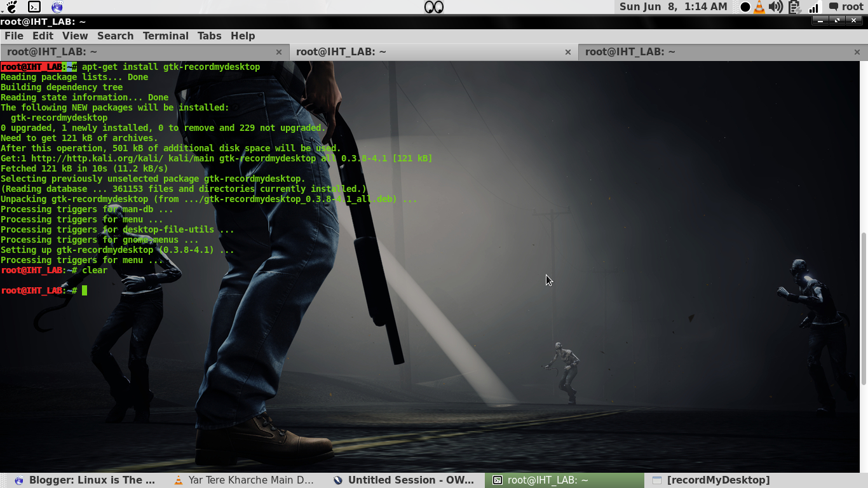Open the Terminal menu
Image resolution: width=868 pixels, height=488 pixels.
tap(165, 36)
